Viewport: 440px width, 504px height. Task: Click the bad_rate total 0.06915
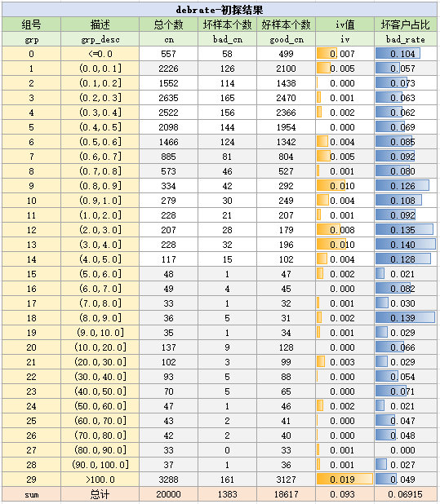tap(405, 494)
